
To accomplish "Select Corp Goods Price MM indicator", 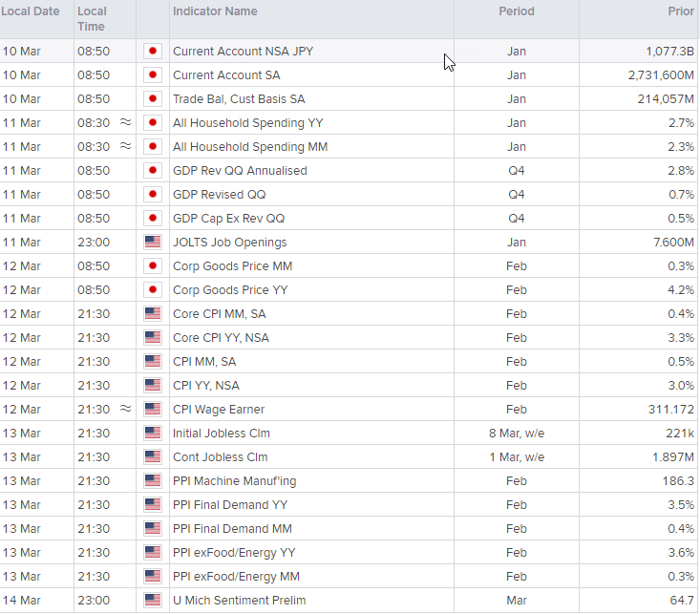I will (233, 266).
